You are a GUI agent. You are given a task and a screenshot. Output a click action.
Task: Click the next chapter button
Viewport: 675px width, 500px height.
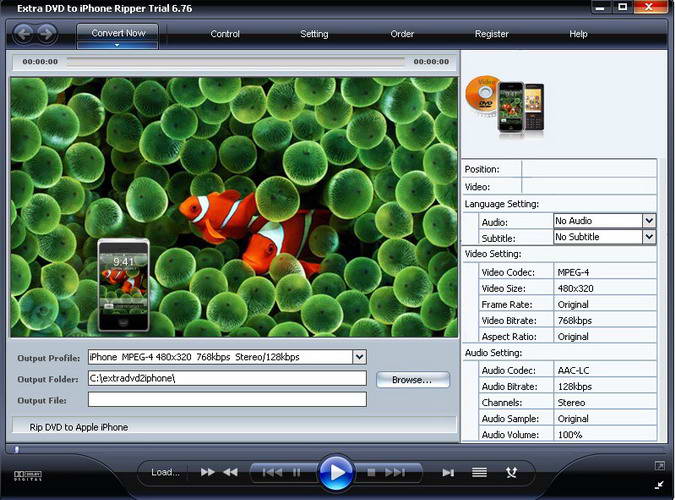[395, 472]
